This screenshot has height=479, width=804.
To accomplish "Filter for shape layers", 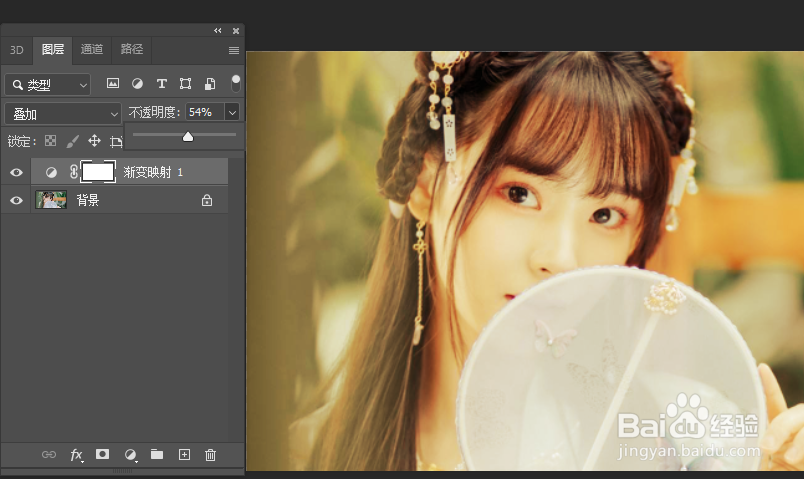I will coord(185,84).
